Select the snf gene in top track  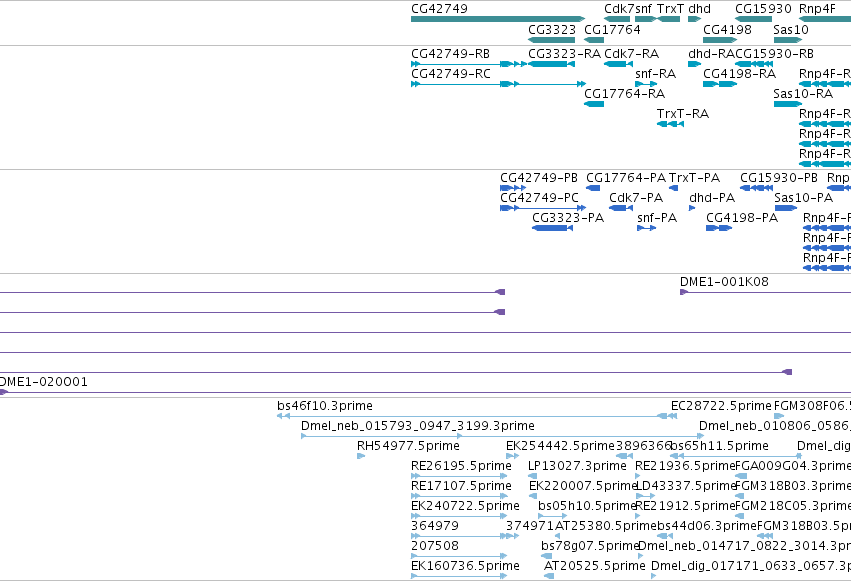(646, 19)
